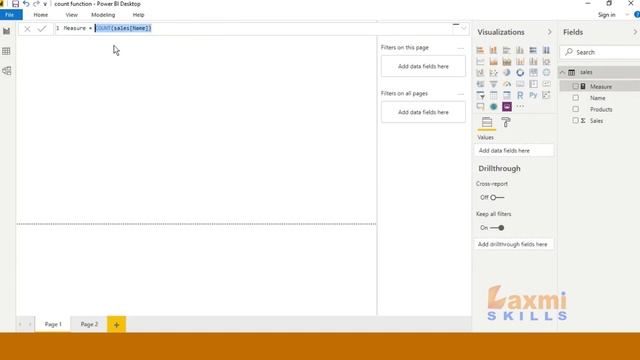Select the Donut chart visual

(520, 73)
